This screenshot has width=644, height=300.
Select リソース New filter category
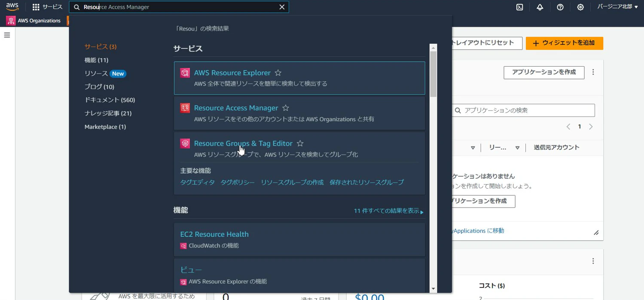tap(105, 73)
